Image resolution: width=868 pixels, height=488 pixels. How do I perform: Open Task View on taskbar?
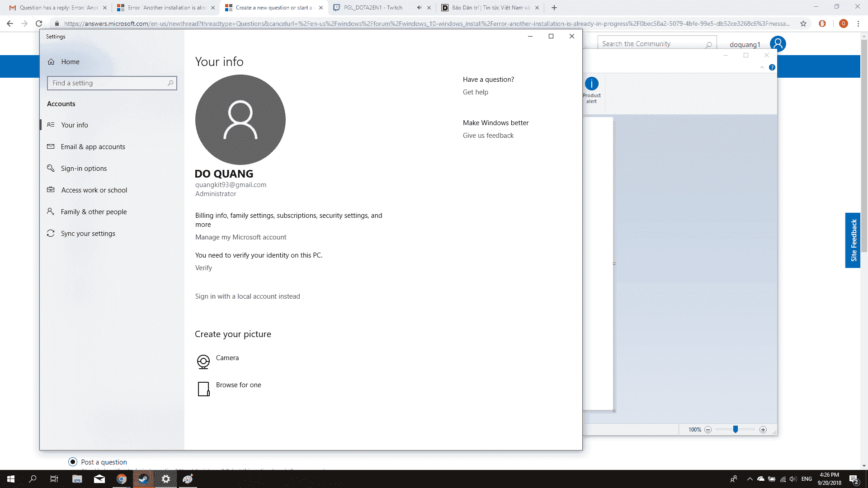[54, 479]
